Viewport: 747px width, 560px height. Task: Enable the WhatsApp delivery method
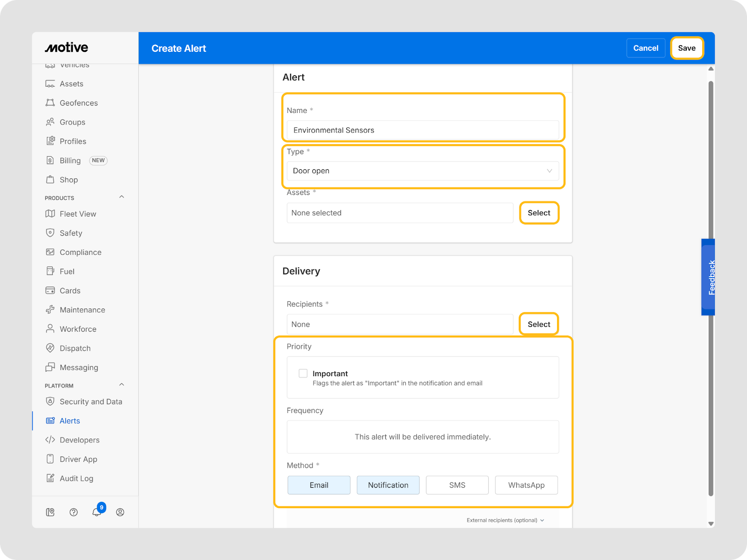tap(526, 485)
